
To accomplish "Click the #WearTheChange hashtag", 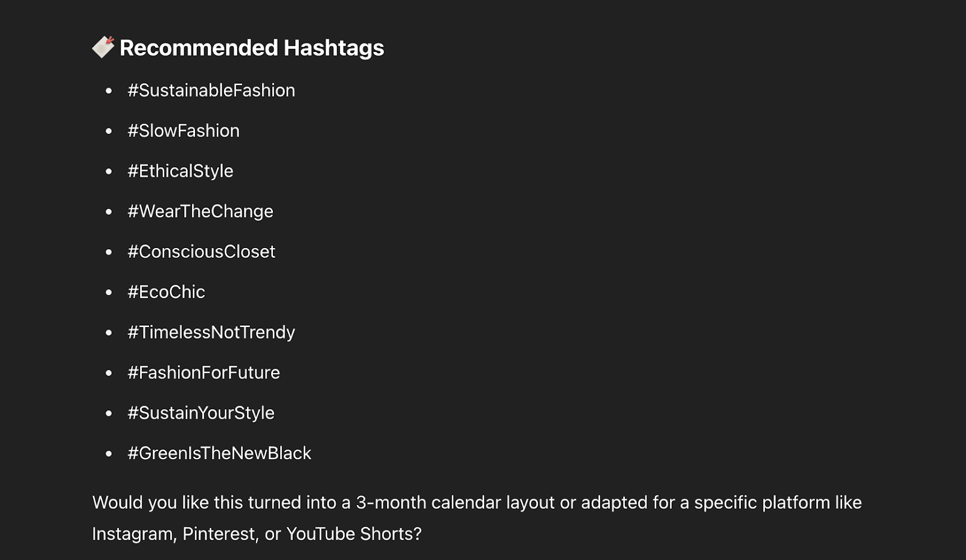I will coord(200,212).
